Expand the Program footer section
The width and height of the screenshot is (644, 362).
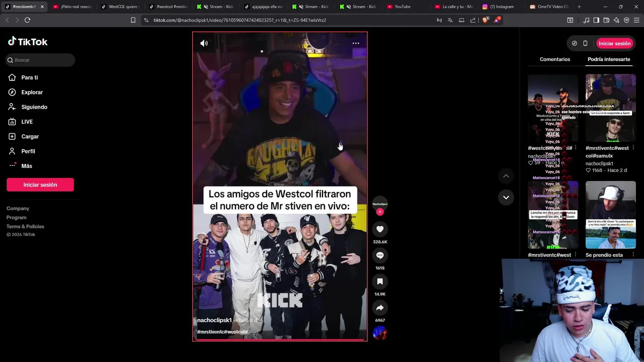(17, 217)
